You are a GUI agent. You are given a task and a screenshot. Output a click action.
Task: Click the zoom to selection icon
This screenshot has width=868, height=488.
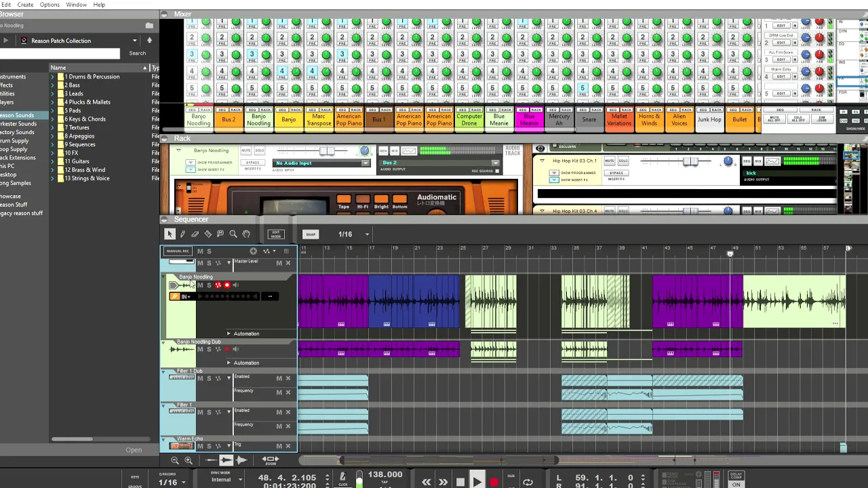tap(271, 460)
